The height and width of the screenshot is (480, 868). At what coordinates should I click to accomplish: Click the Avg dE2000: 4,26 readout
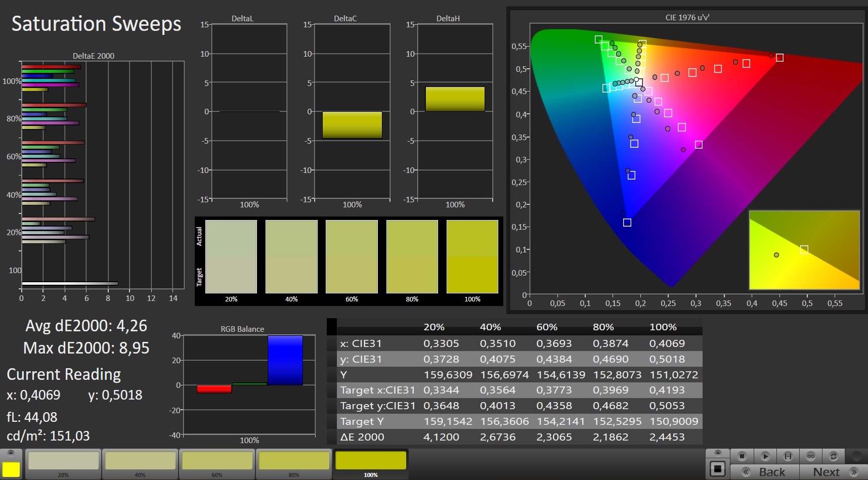click(86, 326)
